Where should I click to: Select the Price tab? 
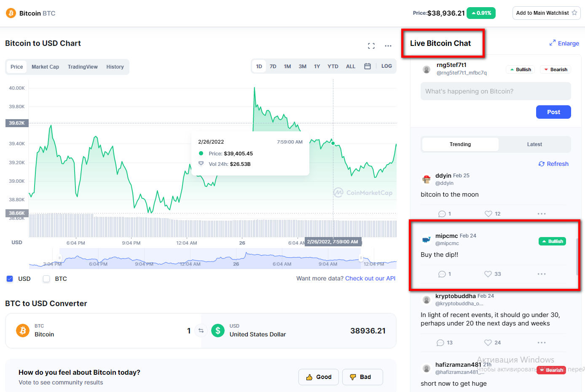(x=17, y=67)
